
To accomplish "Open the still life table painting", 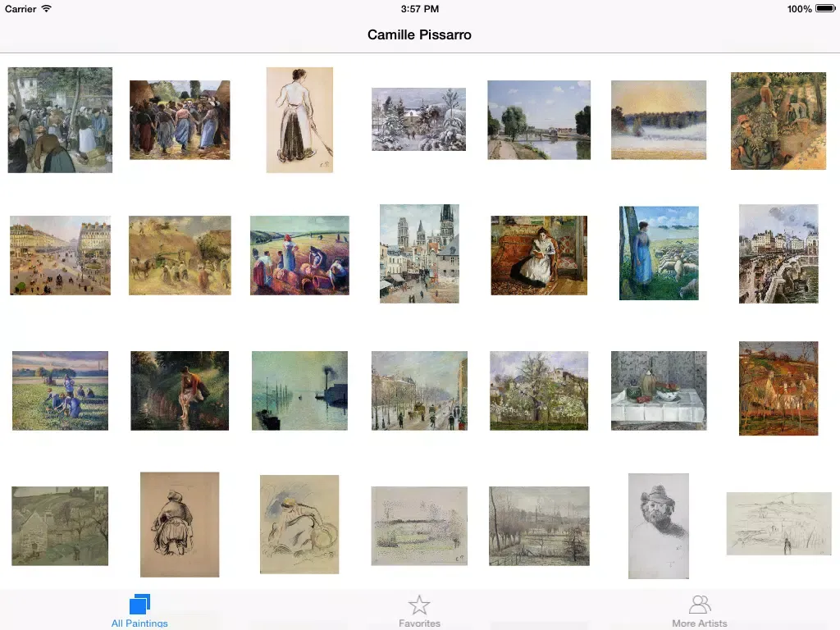I will (659, 390).
